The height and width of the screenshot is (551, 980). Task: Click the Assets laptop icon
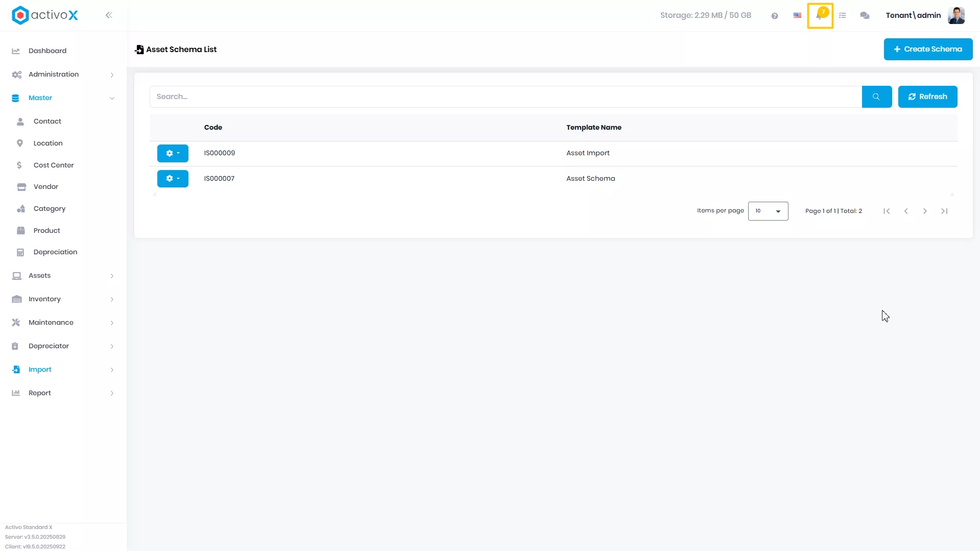click(17, 276)
